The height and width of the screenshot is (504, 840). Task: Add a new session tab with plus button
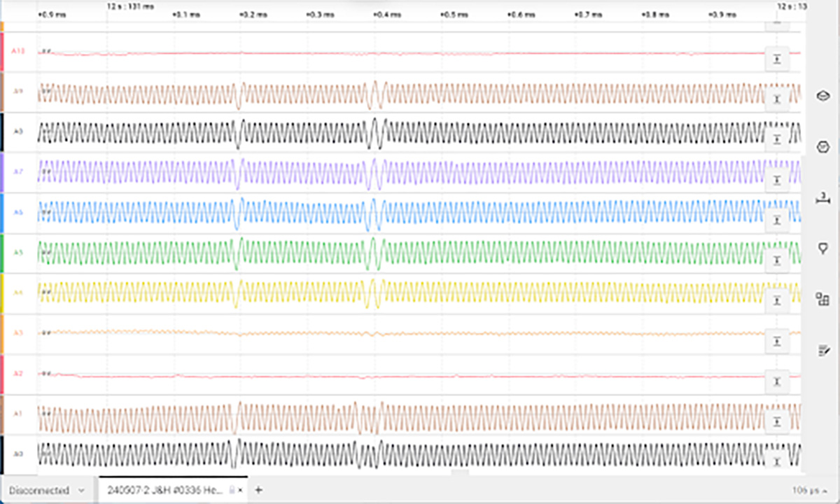click(x=259, y=490)
